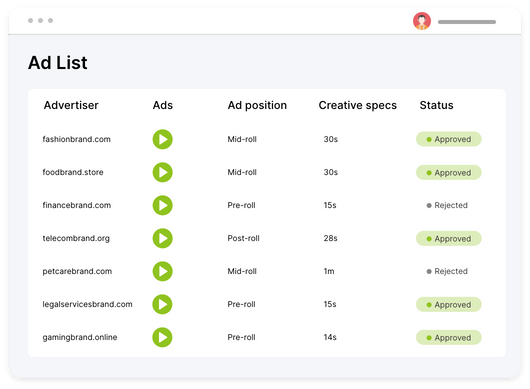
Task: Click Mid-roll position for fashionbrand.com
Action: pos(242,139)
